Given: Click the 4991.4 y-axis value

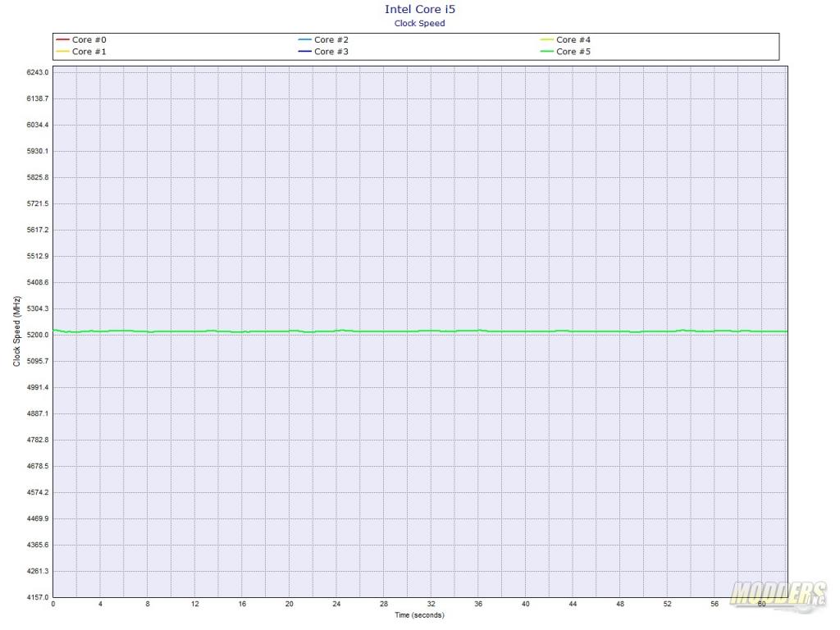Looking at the screenshot, I should 38,387.
